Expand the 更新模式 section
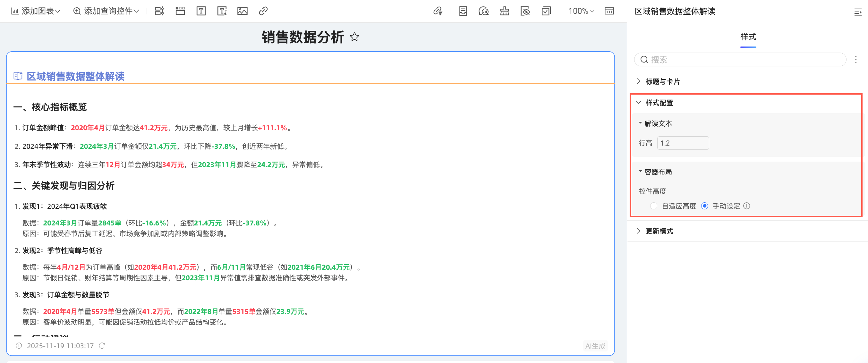The image size is (868, 363). (x=659, y=231)
